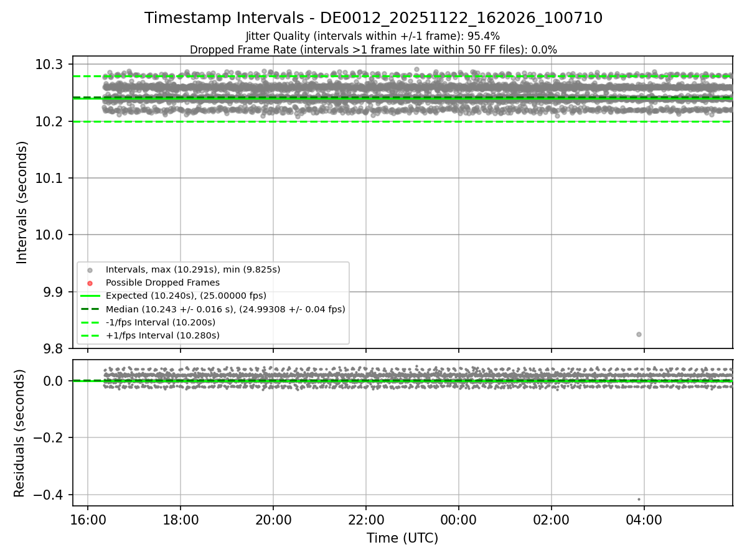Click the 'Jitter Quality' 95.4% subtitle line
This screenshot has width=747, height=560.
tap(373, 36)
